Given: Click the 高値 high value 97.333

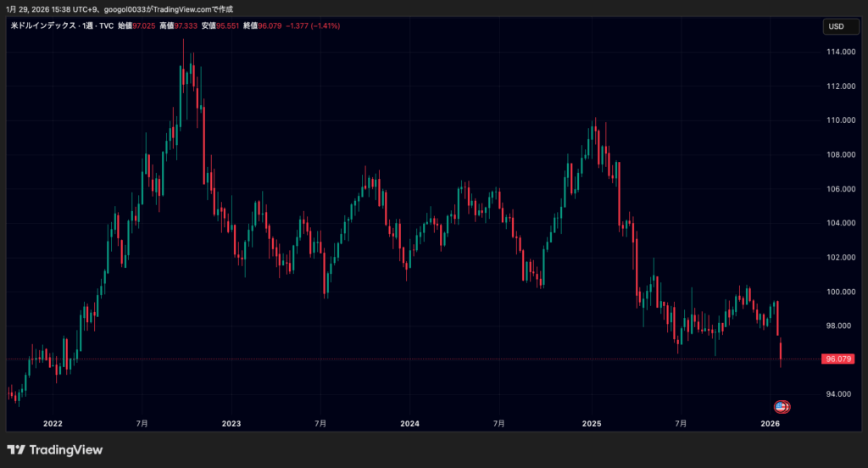Looking at the screenshot, I should click(x=185, y=26).
